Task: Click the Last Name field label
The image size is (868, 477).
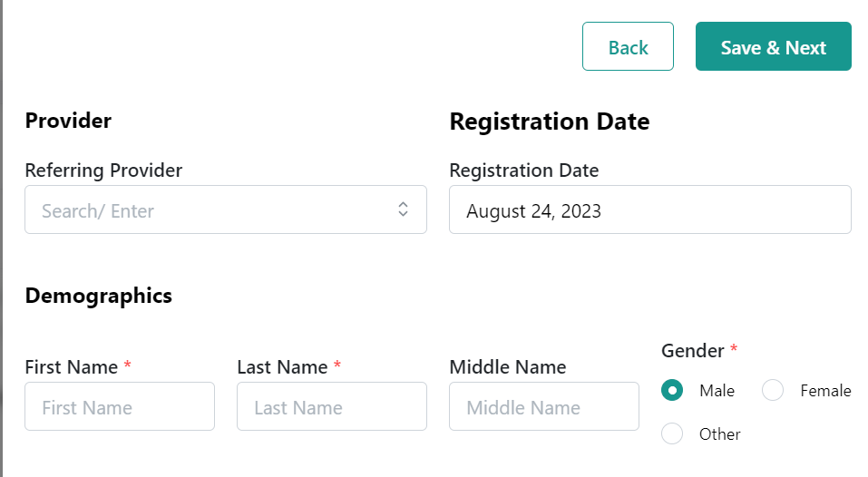Action: click(x=282, y=367)
